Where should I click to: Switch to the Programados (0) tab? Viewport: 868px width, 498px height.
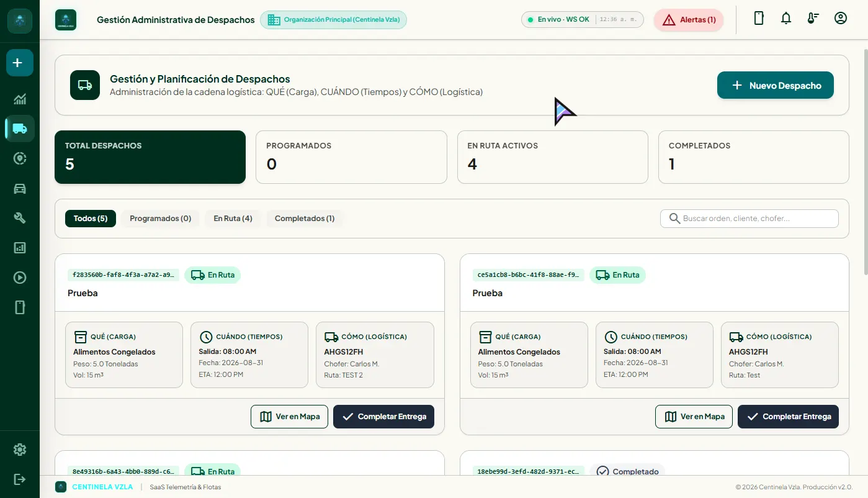(160, 219)
